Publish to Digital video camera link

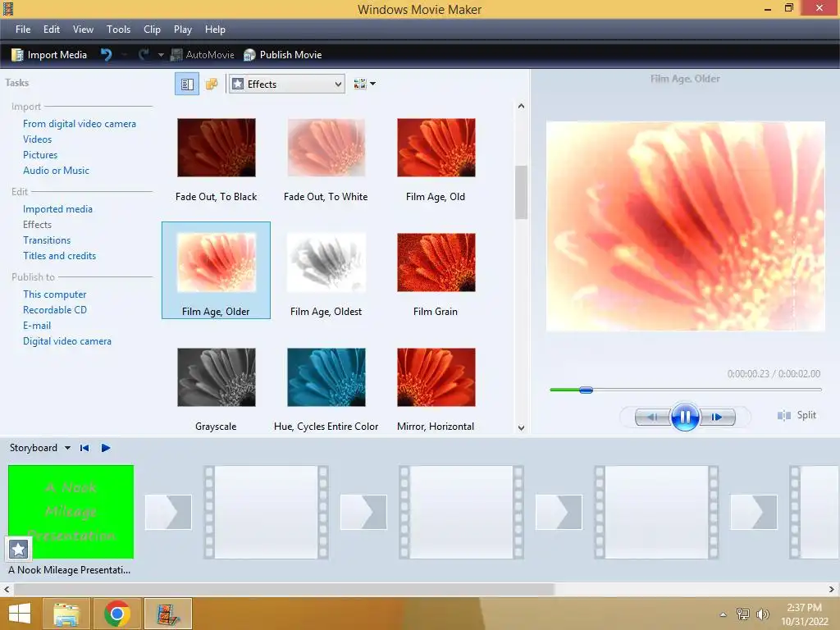[67, 341]
